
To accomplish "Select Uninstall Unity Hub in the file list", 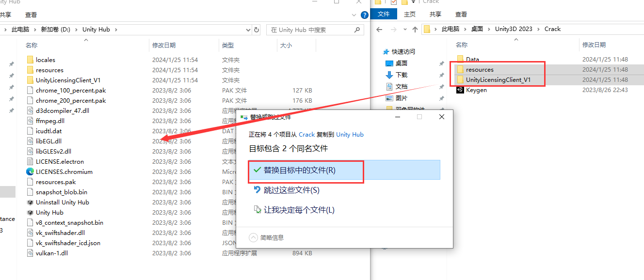I will [62, 202].
